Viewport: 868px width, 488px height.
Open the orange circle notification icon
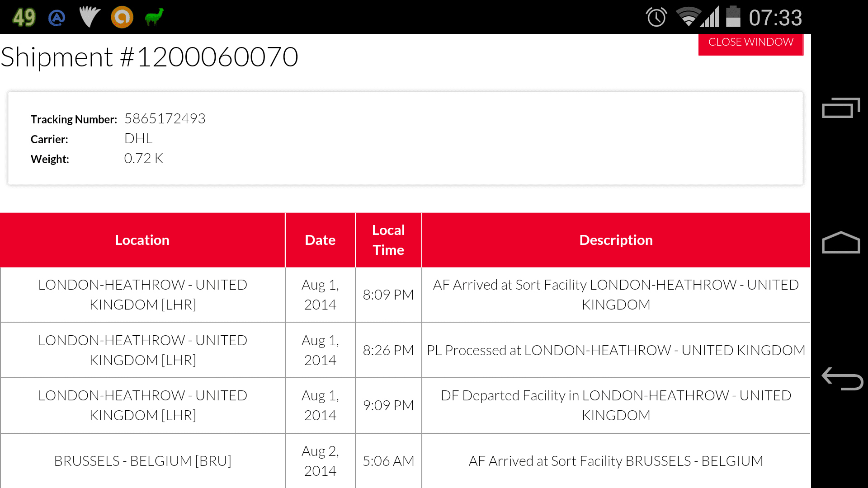pyautogui.click(x=122, y=17)
